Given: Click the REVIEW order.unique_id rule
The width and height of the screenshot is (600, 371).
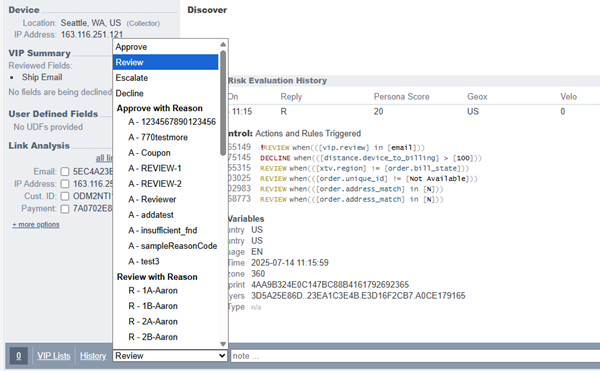Looking at the screenshot, I should 369,179.
